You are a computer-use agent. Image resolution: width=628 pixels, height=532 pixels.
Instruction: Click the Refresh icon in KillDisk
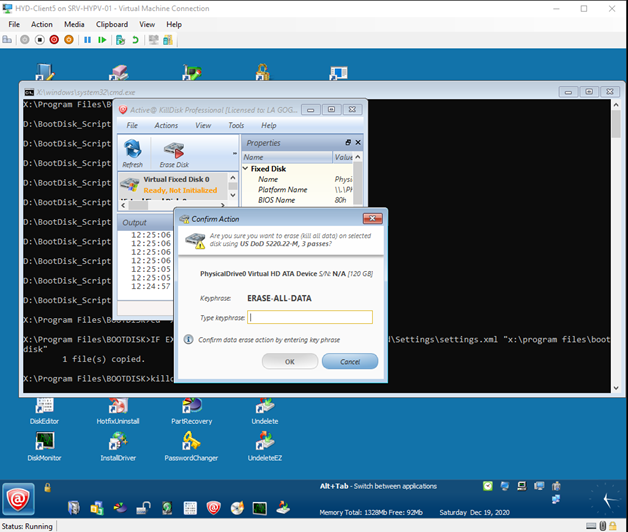(x=133, y=153)
